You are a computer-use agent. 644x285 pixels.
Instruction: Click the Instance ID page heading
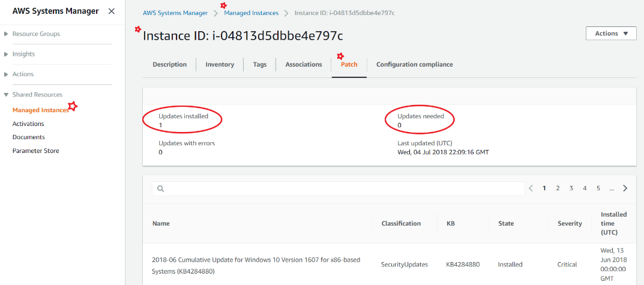(x=242, y=36)
